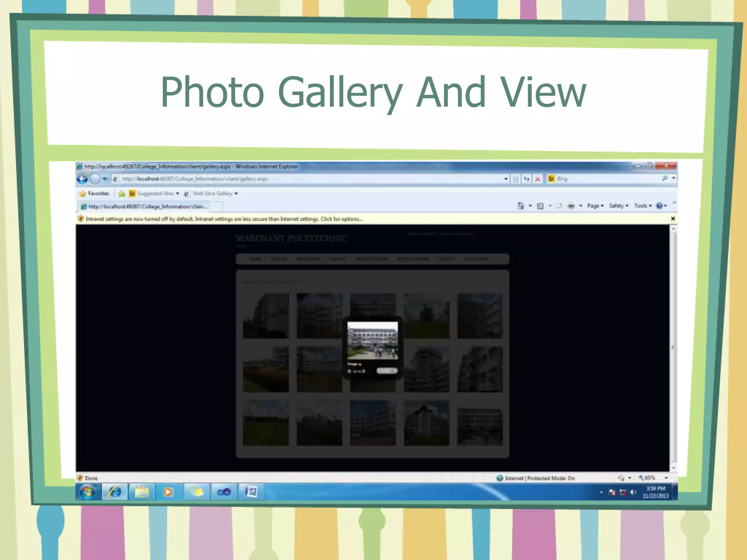This screenshot has height=560, width=747.
Task: Open the Safety menu
Action: point(619,206)
